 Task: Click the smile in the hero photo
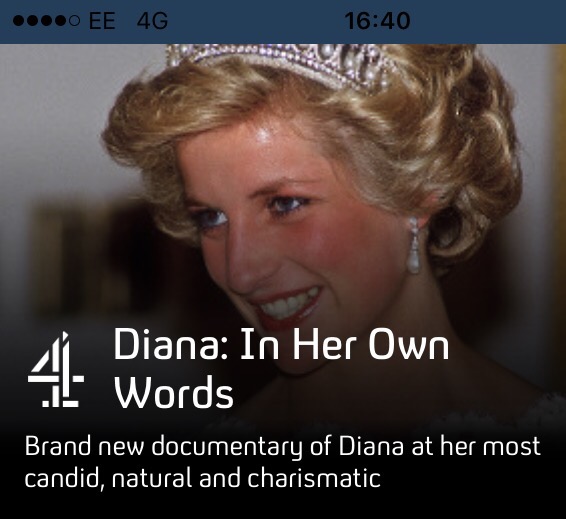point(289,307)
